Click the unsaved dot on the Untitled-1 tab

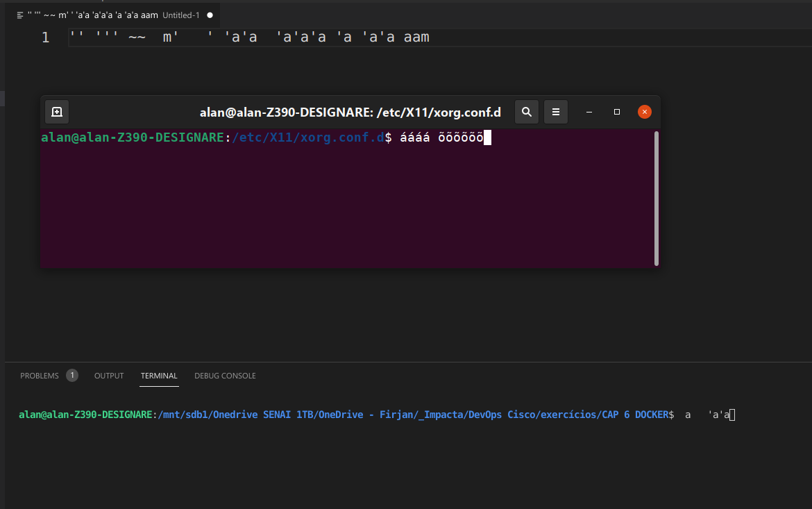[x=210, y=15]
